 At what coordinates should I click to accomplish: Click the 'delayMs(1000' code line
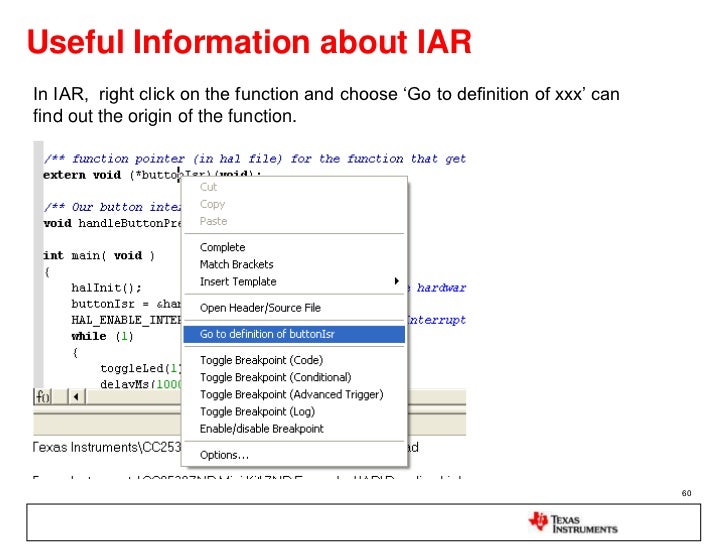point(141,384)
